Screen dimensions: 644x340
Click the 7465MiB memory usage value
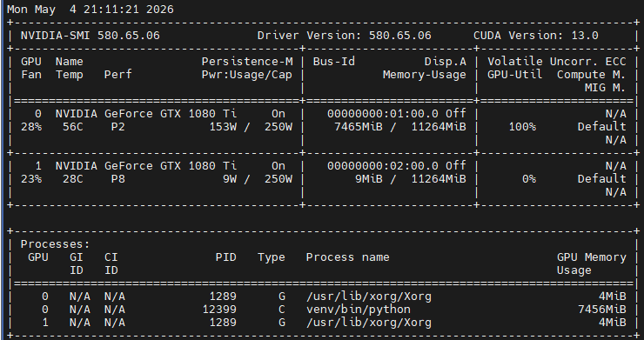click(x=359, y=127)
